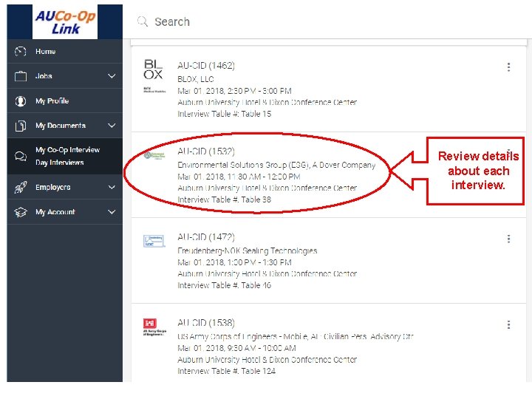Screen dimensions: 532x399
Task: Open the AU-CID (1532) interview title
Action: pos(206,151)
